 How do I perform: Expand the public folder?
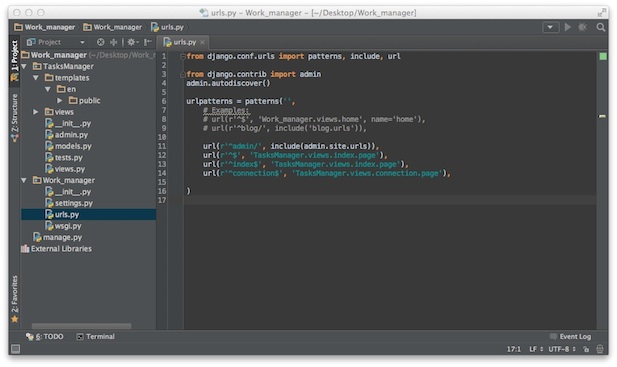59,101
